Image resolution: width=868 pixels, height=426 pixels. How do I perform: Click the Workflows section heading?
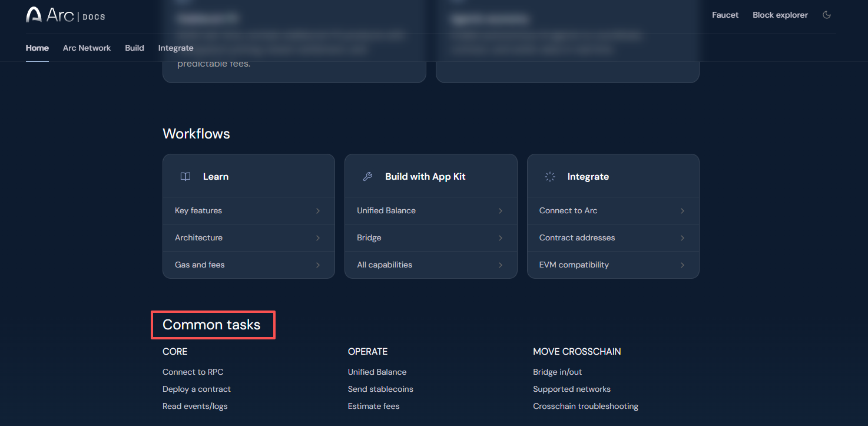(196, 134)
